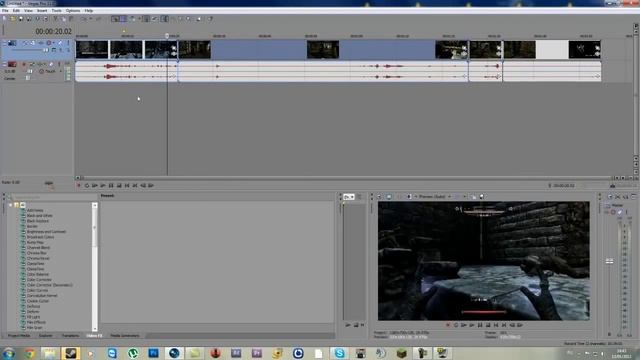Click the Open project toolbar icon
This screenshot has width=640, height=360.
tap(13, 19)
